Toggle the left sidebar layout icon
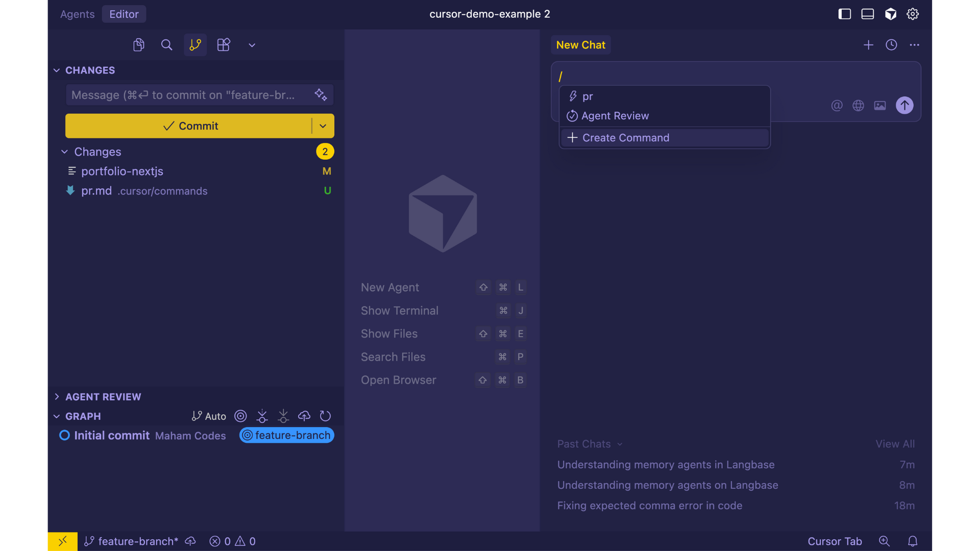Screen dimensions: 980x551 pyautogui.click(x=845, y=14)
